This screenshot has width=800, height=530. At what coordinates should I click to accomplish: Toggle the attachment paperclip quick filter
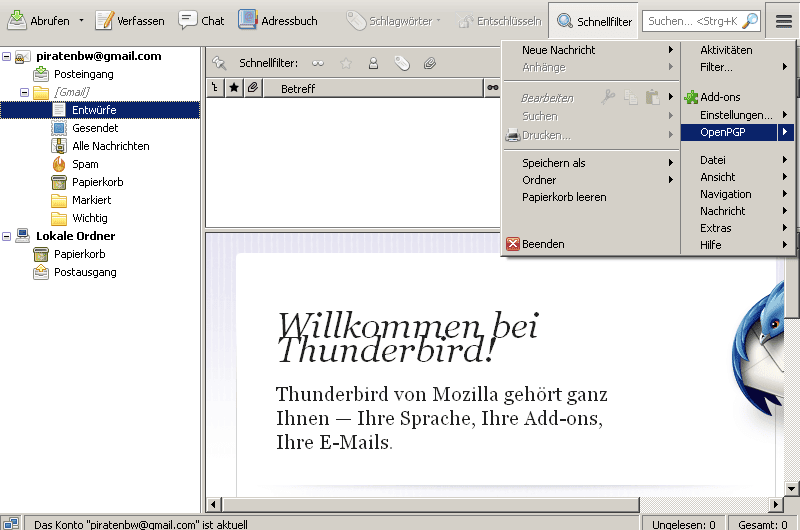coord(430,64)
